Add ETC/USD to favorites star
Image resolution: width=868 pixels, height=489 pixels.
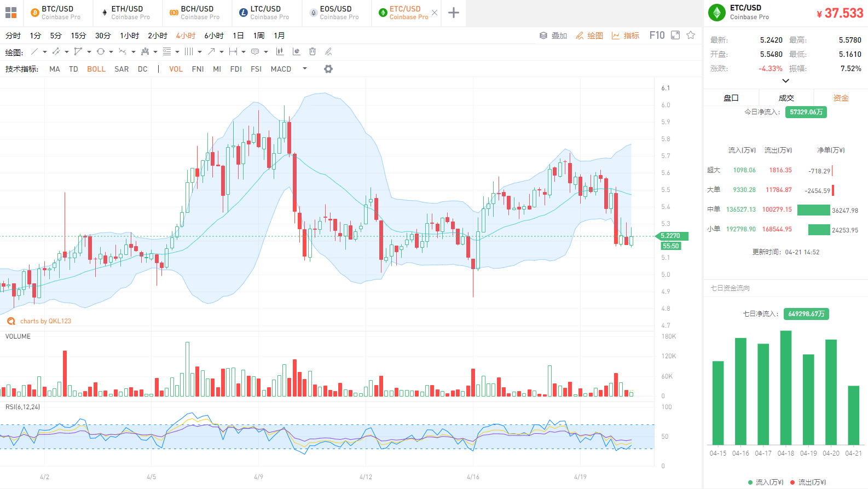[x=691, y=35]
